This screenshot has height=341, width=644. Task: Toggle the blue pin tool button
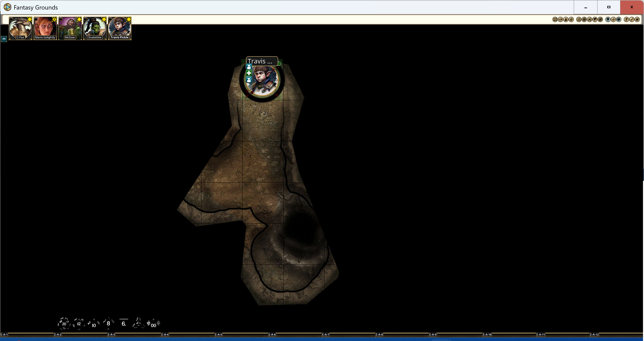608,19
